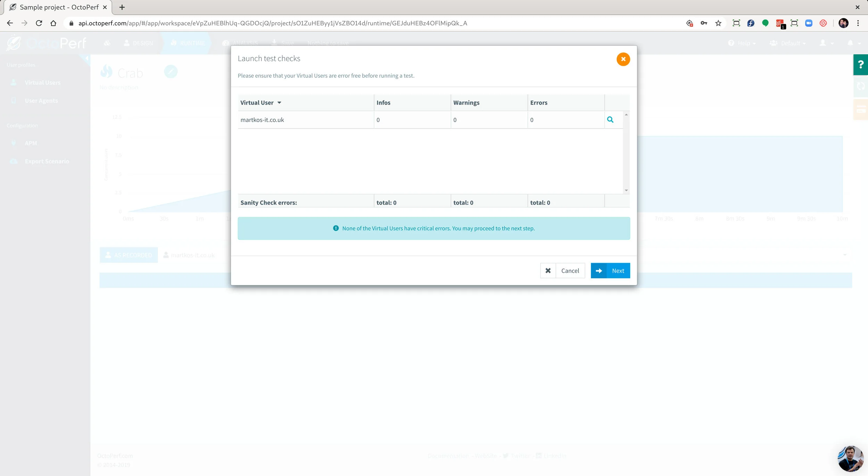Select the AS RECORDED tab
This screenshot has width=868, height=476.
pyautogui.click(x=128, y=255)
